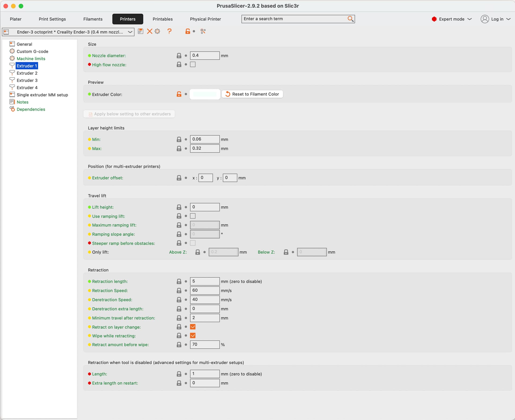Click the orange question mark help icon
515x420 pixels.
169,31
